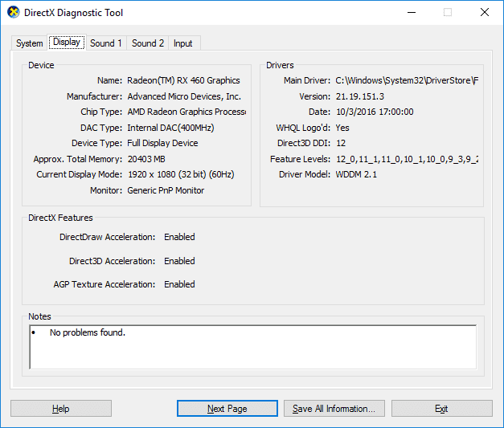The height and width of the screenshot is (428, 504).
Task: Click the Chip Type value field
Action: click(186, 112)
